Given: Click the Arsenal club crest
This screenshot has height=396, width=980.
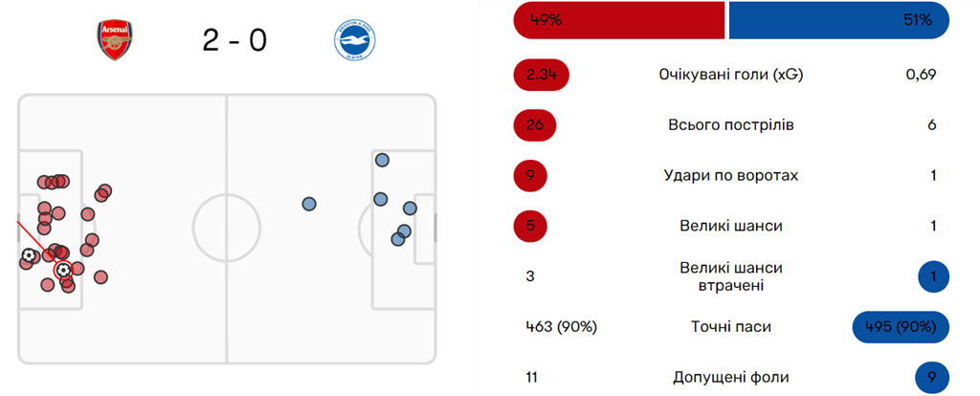Looking at the screenshot, I should pyautogui.click(x=114, y=41).
